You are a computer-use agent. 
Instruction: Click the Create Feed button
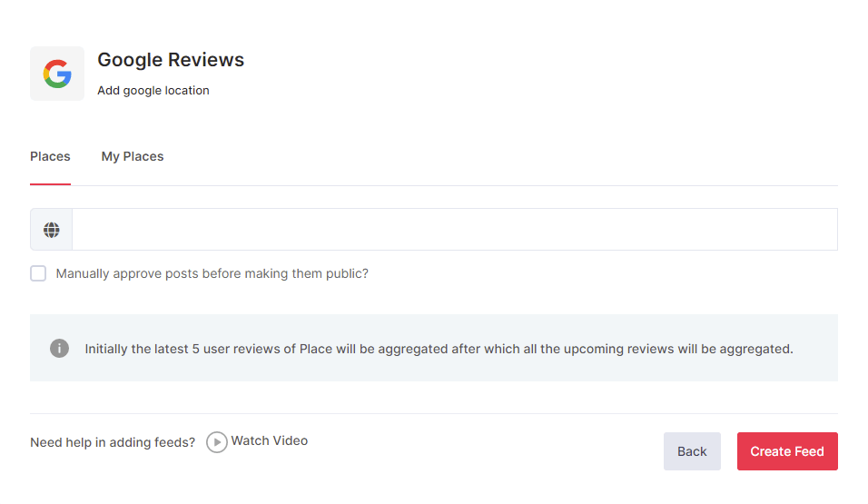point(786,451)
